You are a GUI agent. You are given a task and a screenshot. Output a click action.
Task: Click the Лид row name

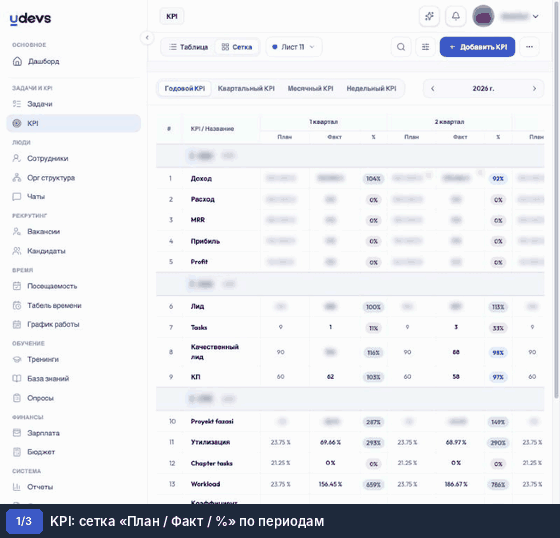click(197, 306)
